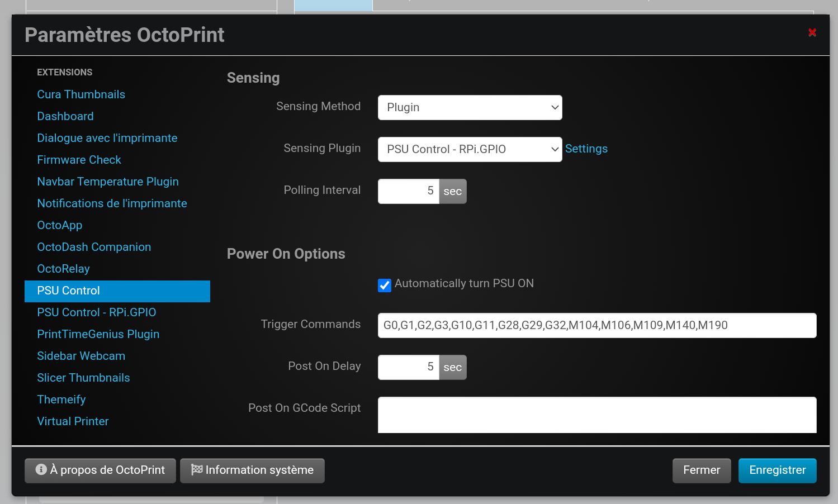
Task: Click into Post On GCode Script textarea
Action: (597, 415)
